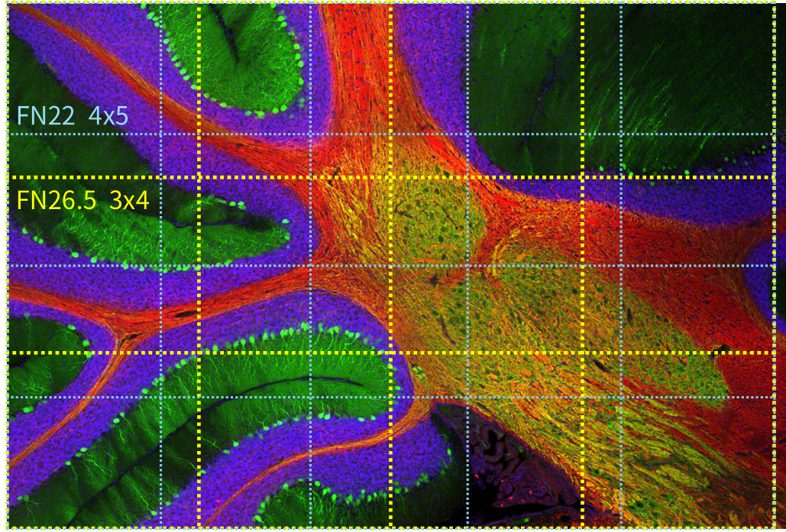Screen dimensions: 786x532
Task: Click the yellow "FN26.5 3x4" label text
Action: [82, 200]
